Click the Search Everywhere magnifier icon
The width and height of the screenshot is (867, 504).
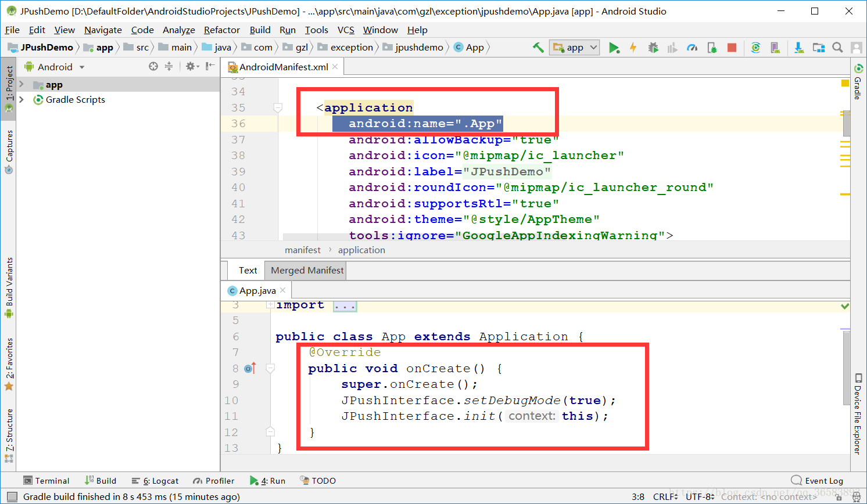[837, 48]
